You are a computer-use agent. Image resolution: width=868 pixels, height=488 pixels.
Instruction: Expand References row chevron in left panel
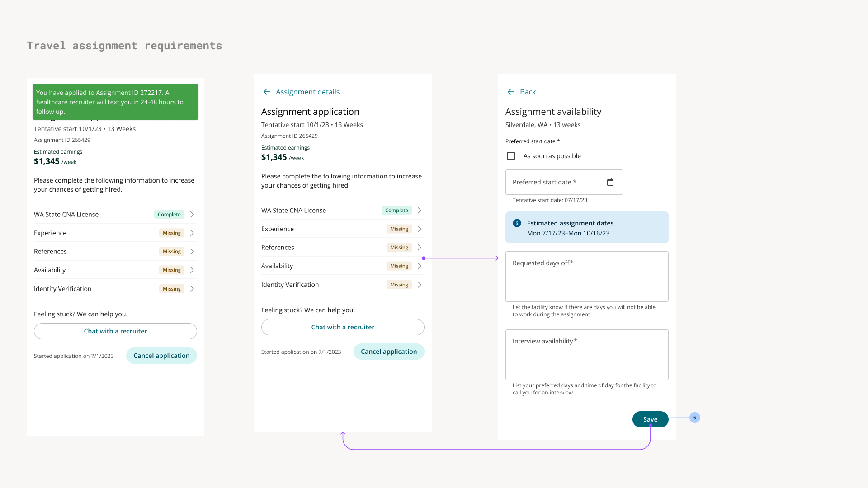point(192,252)
